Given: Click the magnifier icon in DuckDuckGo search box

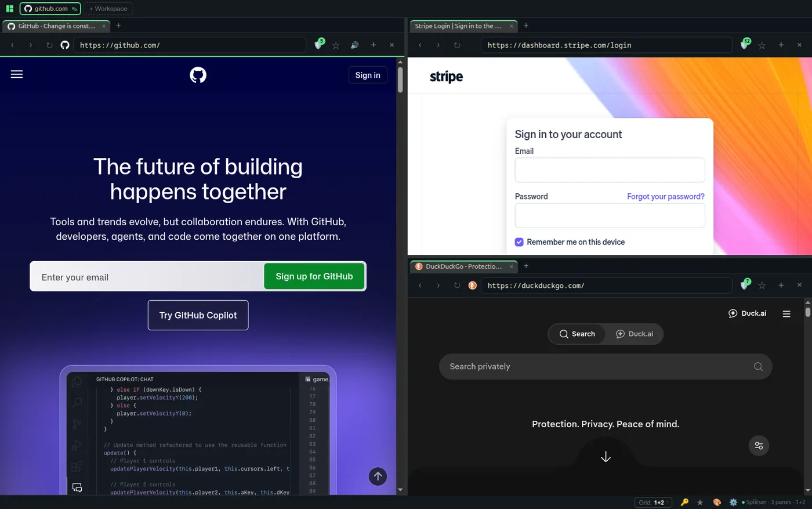Looking at the screenshot, I should pyautogui.click(x=758, y=366).
